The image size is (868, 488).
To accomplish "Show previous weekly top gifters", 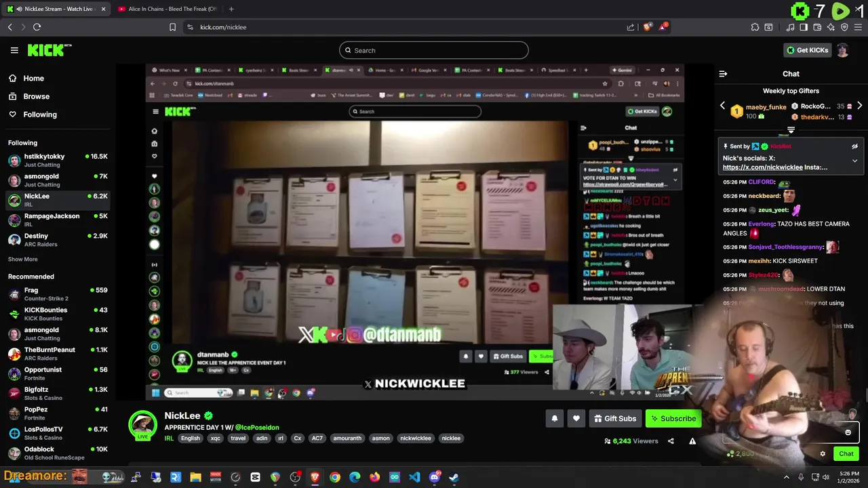I will point(722,106).
